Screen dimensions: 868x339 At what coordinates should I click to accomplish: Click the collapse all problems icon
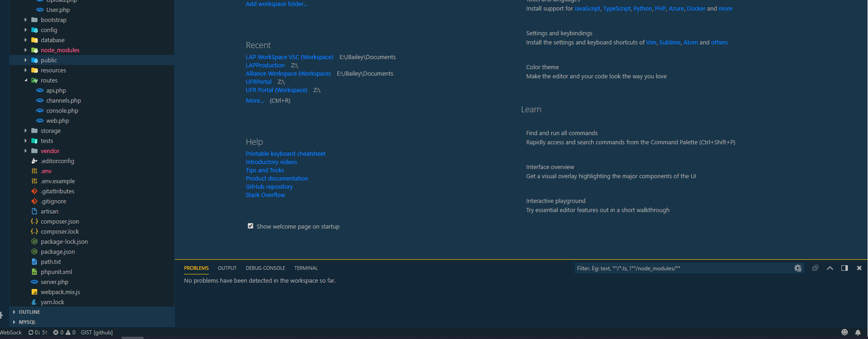coord(815,268)
